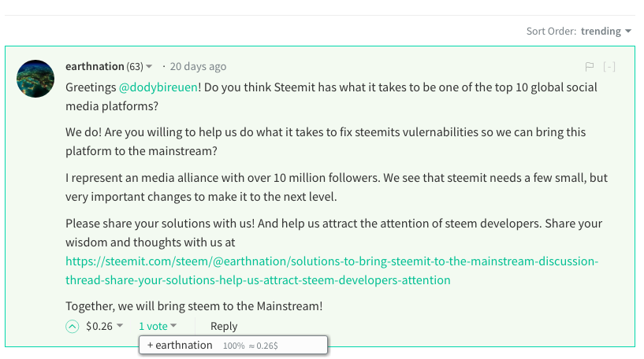Reply to the earthnation comment
Screen dimensions: 644x359
click(224, 326)
